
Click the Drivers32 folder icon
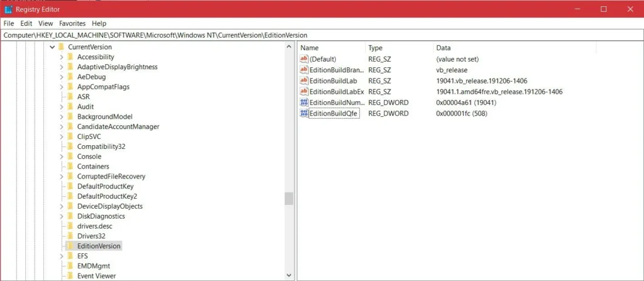pos(70,236)
